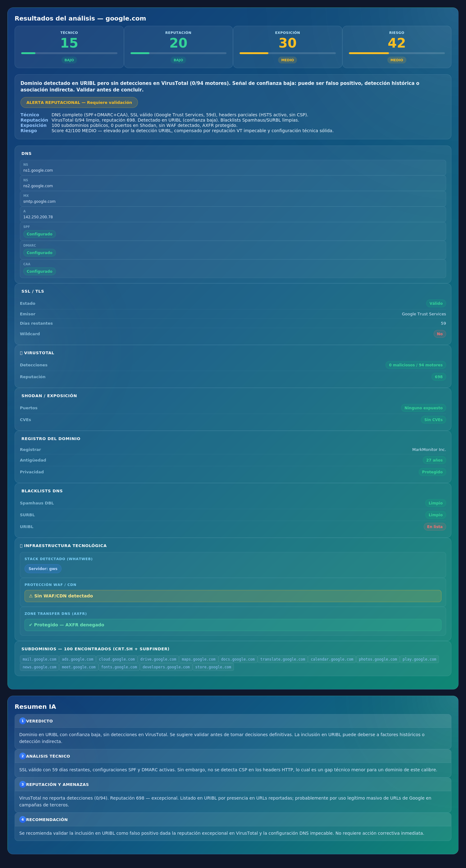Click the Ninguno expuesto ports badge

(x=423, y=408)
